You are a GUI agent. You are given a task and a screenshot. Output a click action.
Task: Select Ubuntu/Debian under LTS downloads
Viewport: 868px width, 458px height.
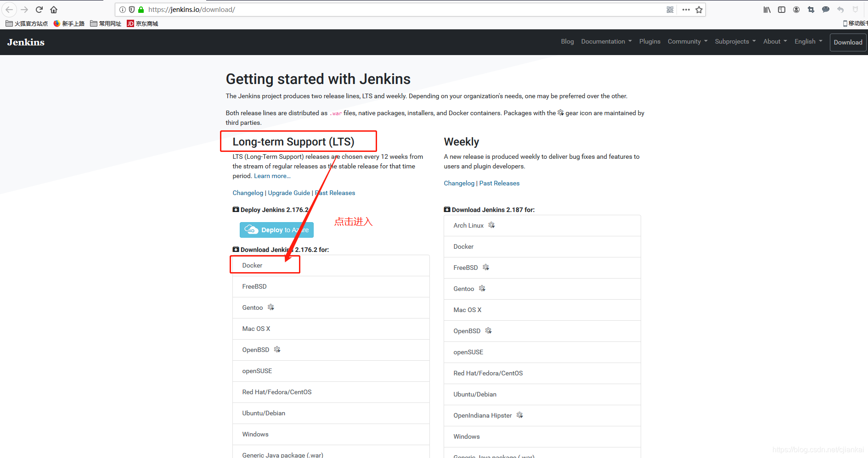tap(331, 413)
